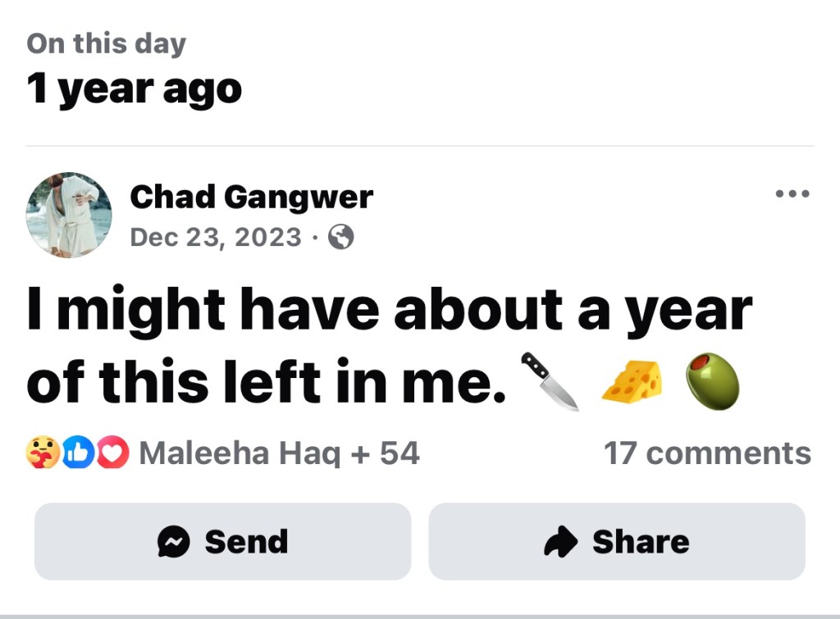840x619 pixels.
Task: Open the three-dot post options menu
Action: pyautogui.click(x=792, y=194)
